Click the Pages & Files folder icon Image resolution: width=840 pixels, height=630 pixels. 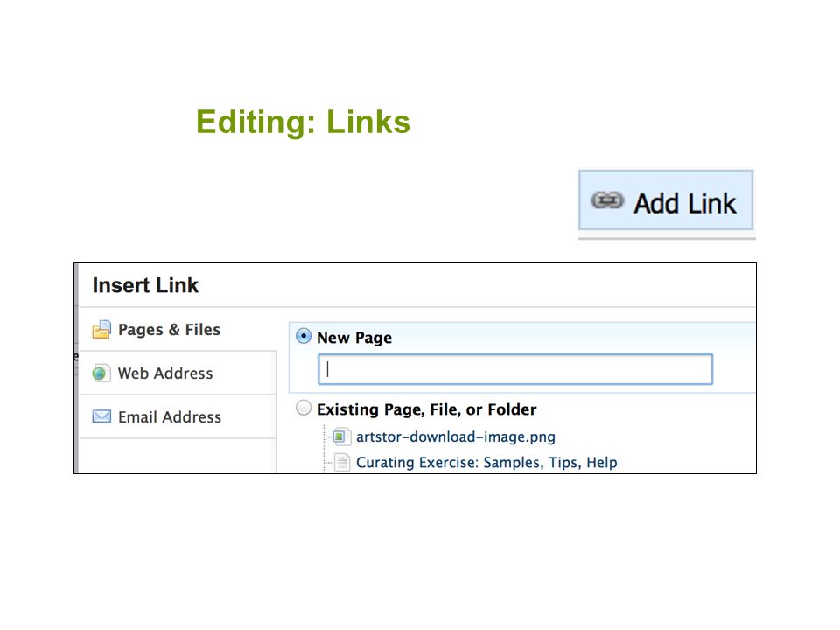pos(101,330)
